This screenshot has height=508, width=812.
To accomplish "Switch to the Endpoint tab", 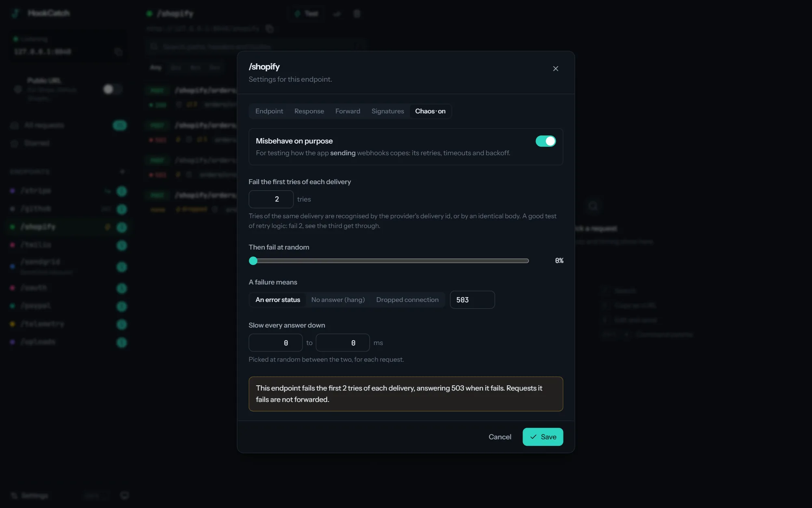I will click(x=269, y=111).
